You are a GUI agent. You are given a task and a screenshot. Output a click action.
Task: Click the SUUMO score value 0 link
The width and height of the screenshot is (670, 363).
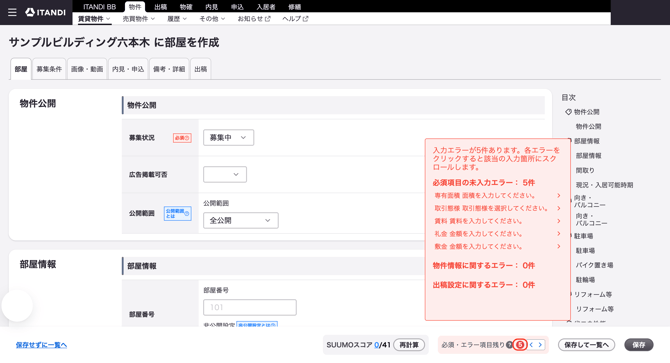tap(376, 345)
